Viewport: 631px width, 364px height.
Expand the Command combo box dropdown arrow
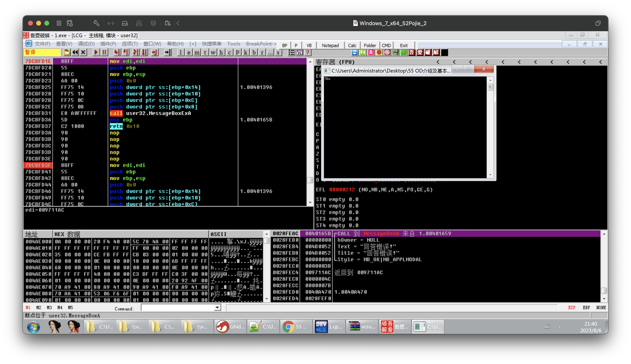tap(217, 308)
